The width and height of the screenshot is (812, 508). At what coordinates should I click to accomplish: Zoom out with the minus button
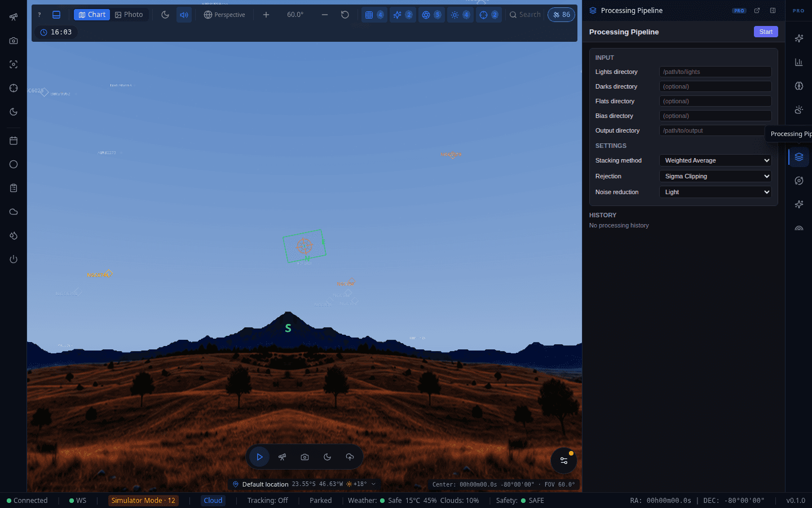point(325,15)
